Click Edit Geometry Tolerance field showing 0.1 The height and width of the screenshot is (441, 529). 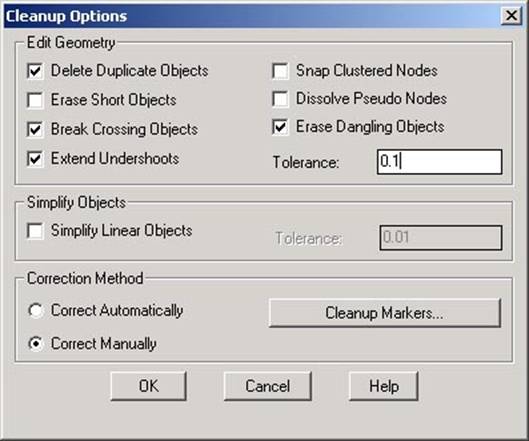point(440,162)
